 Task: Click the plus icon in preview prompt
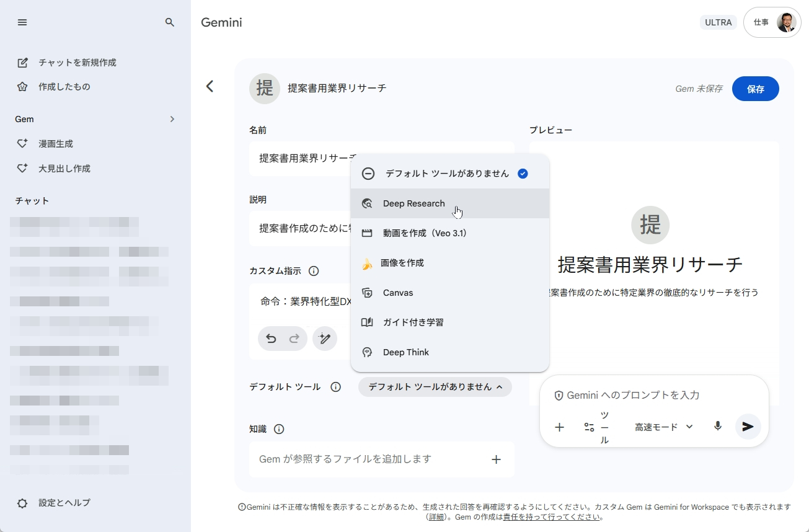click(559, 427)
